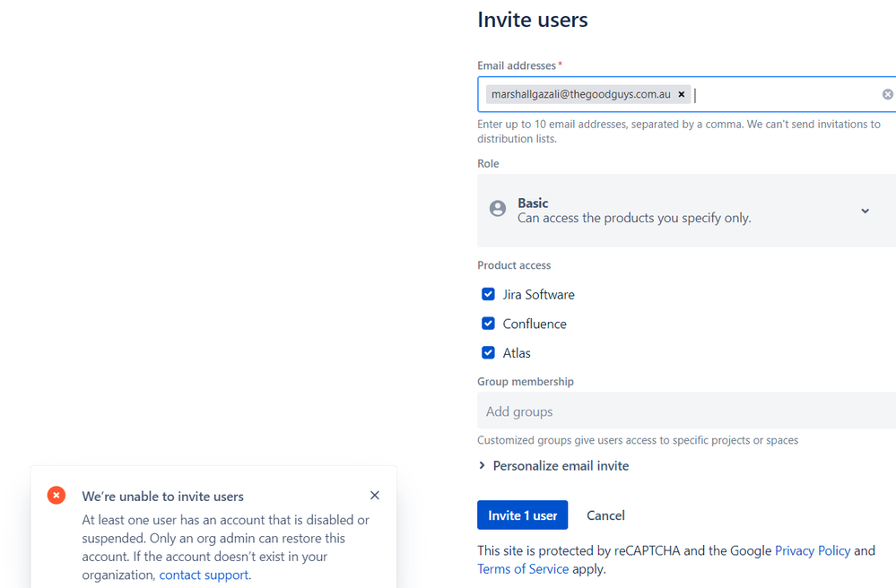
Task: Open the Terms of Service link
Action: click(523, 569)
